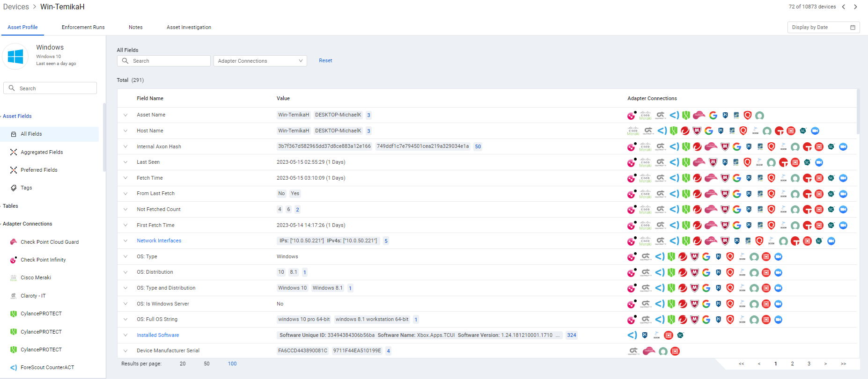This screenshot has width=868, height=379.
Task: Click the Tags sidebar icon
Action: [14, 188]
